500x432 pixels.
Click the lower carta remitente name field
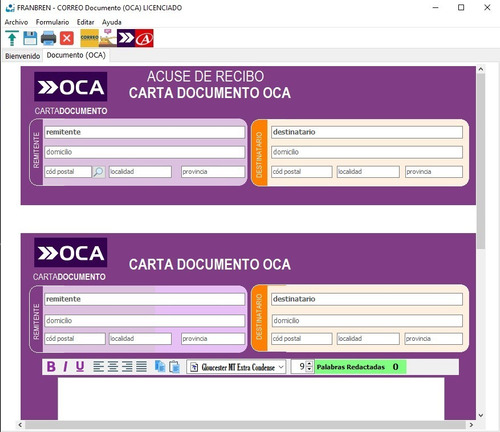[145, 299]
